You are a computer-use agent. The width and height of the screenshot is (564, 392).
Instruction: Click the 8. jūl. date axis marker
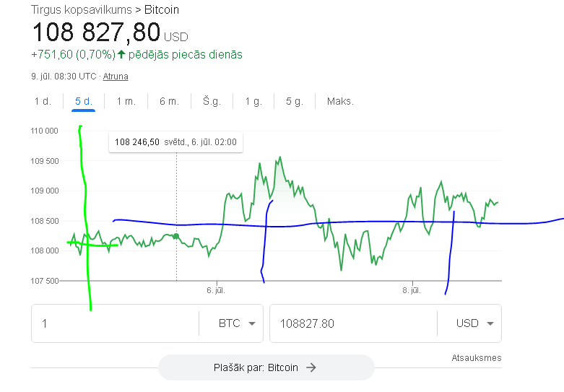point(412,290)
